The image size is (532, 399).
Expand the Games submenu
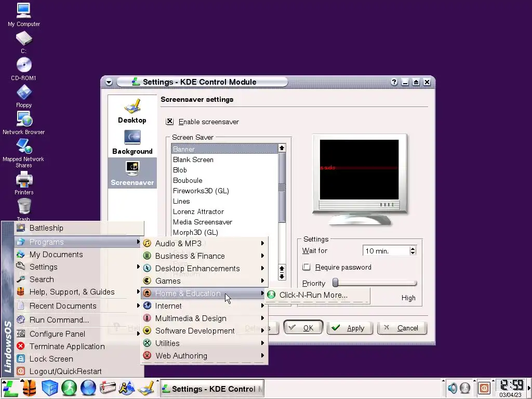204,281
